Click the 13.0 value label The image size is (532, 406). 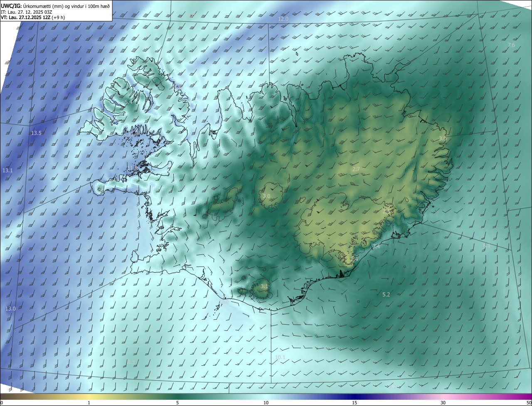(x=10, y=308)
